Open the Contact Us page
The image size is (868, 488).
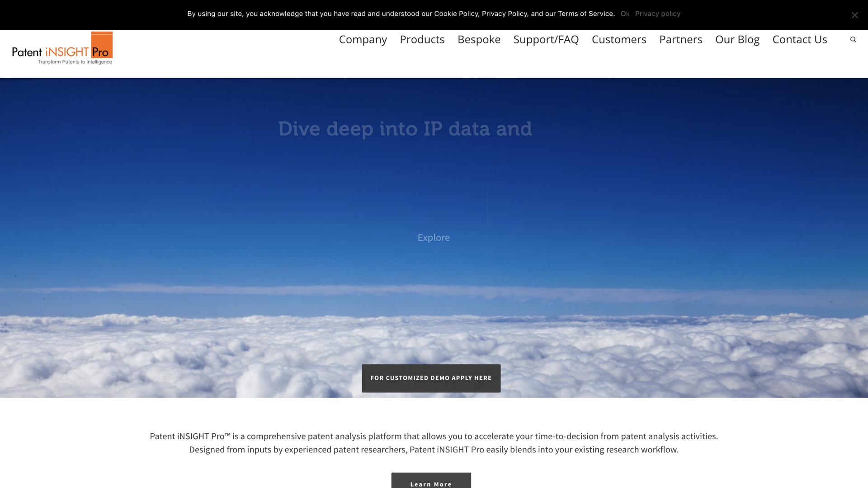pos(799,40)
